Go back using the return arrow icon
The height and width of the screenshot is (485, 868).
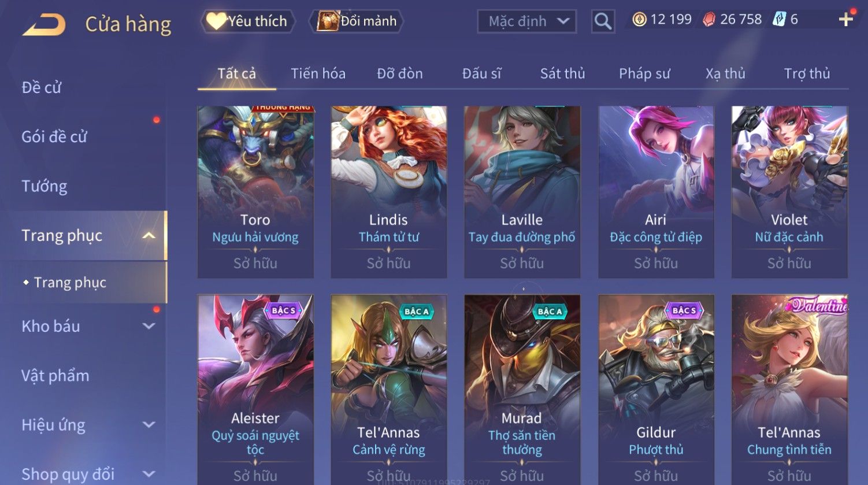click(x=44, y=24)
